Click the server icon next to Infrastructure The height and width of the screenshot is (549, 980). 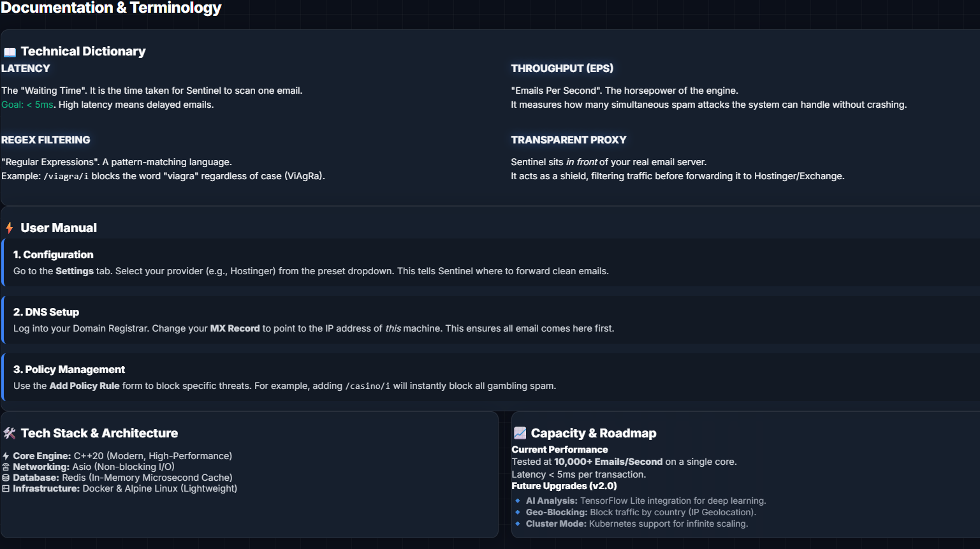click(6, 489)
